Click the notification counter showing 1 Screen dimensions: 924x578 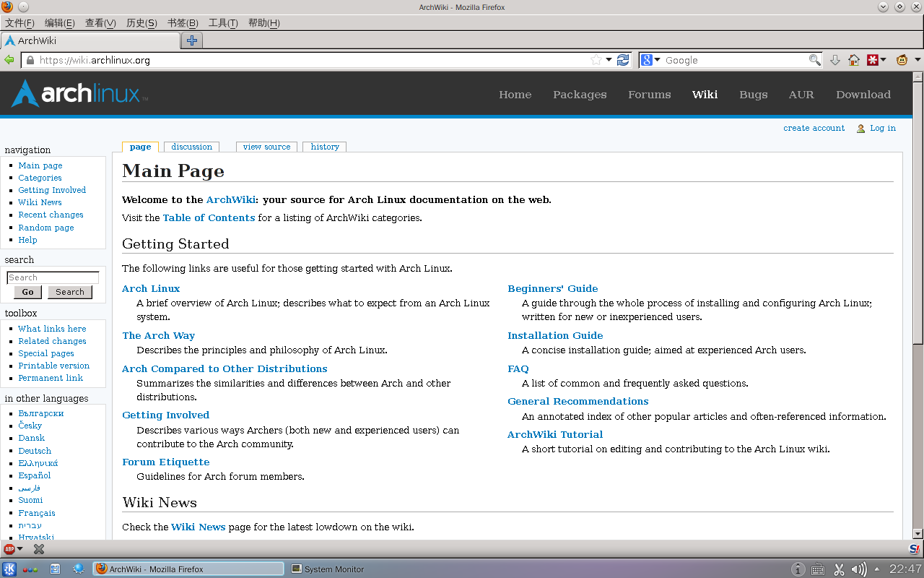click(x=798, y=569)
